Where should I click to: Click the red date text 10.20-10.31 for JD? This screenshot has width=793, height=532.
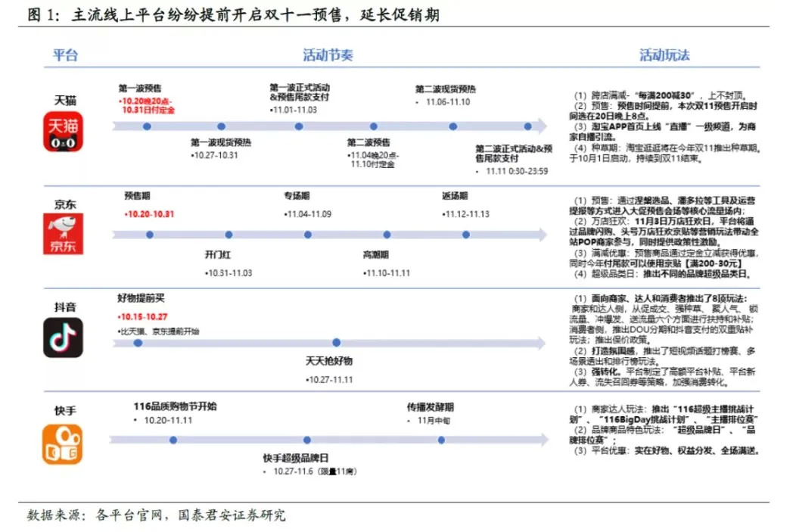(x=149, y=214)
